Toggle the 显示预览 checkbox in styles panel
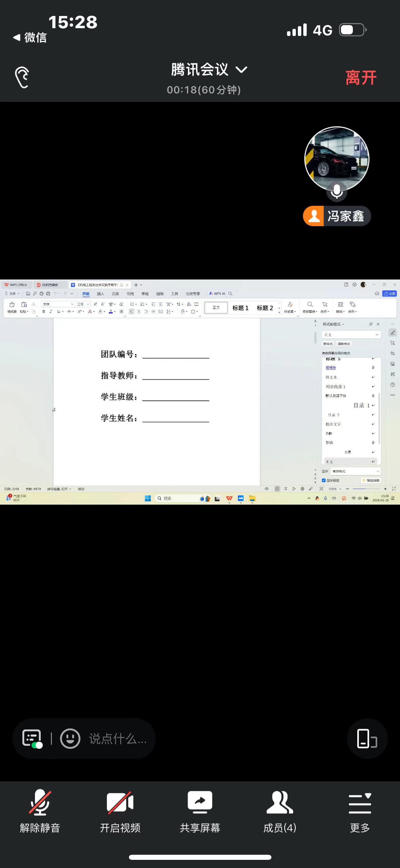The height and width of the screenshot is (868, 400). [324, 480]
